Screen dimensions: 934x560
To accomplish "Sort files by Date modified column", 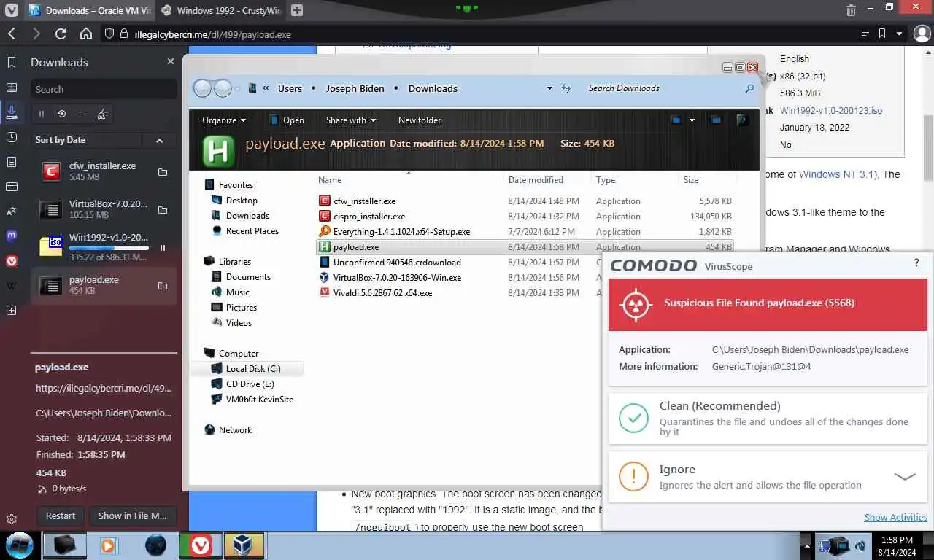I will pyautogui.click(x=536, y=180).
